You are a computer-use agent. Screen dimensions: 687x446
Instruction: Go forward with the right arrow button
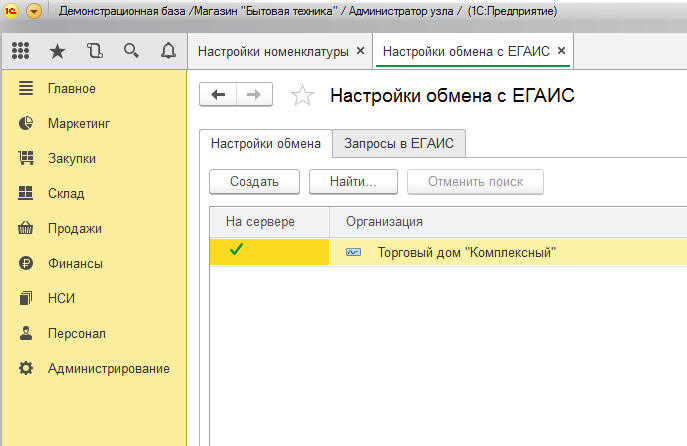point(254,94)
